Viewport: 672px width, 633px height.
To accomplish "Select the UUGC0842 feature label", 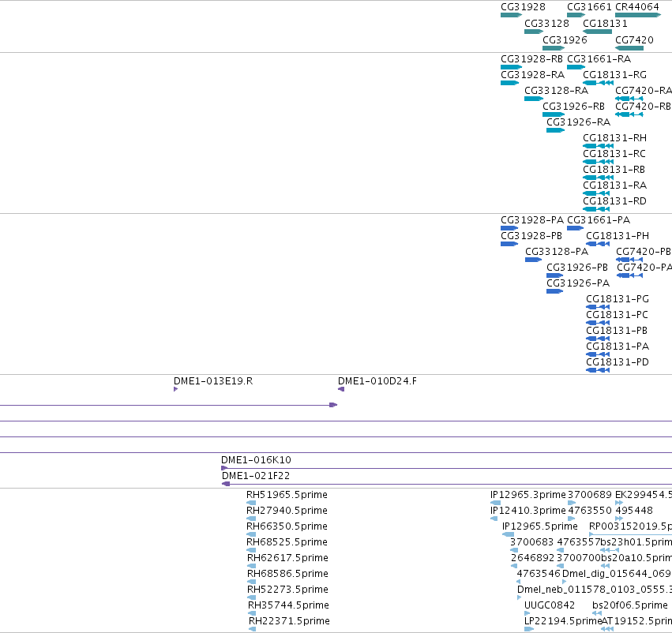I will pos(550,605).
